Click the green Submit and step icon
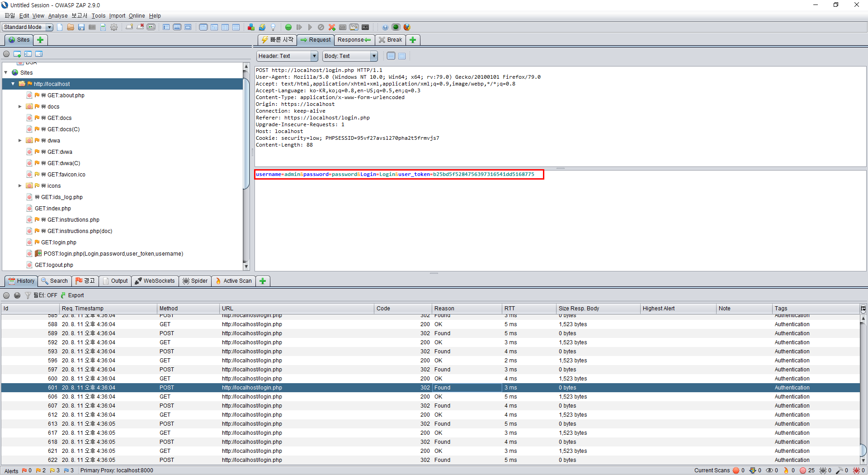This screenshot has width=868, height=475. click(288, 27)
